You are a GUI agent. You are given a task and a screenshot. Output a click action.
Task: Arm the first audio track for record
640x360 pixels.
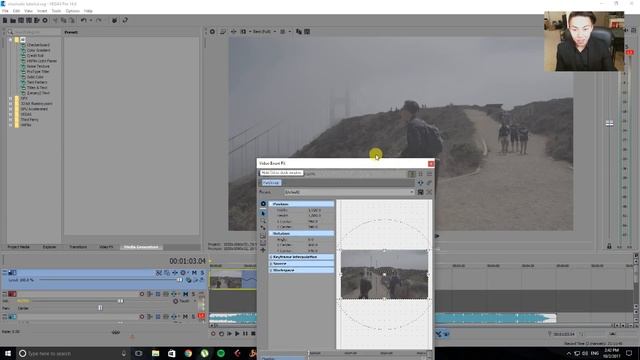pos(142,294)
